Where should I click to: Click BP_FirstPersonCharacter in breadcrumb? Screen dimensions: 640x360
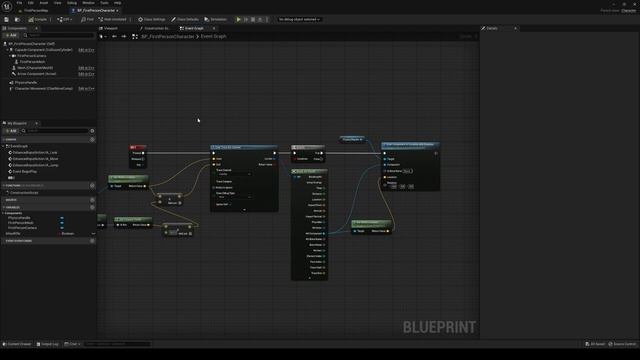[x=168, y=36]
